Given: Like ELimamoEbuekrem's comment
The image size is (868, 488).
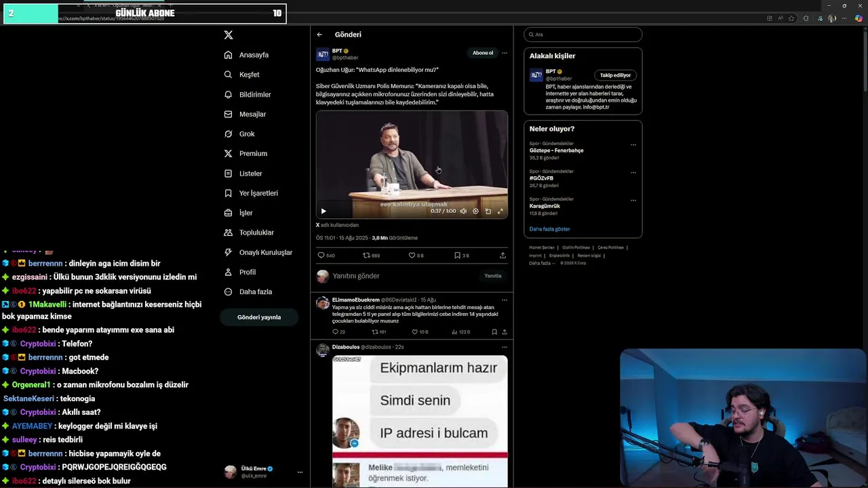Looking at the screenshot, I should point(415,332).
